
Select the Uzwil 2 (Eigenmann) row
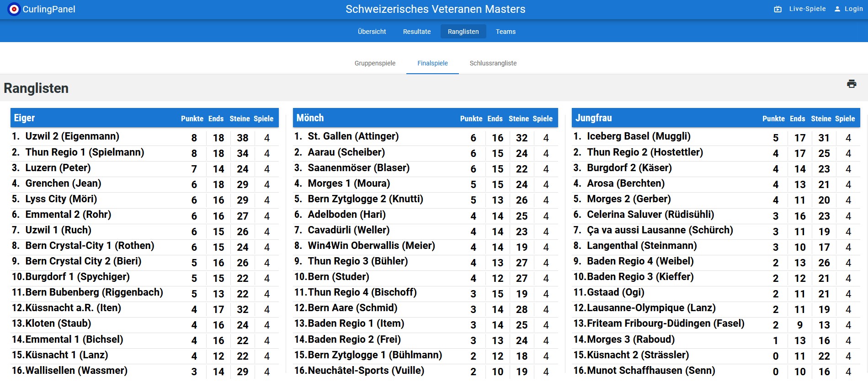click(x=144, y=137)
